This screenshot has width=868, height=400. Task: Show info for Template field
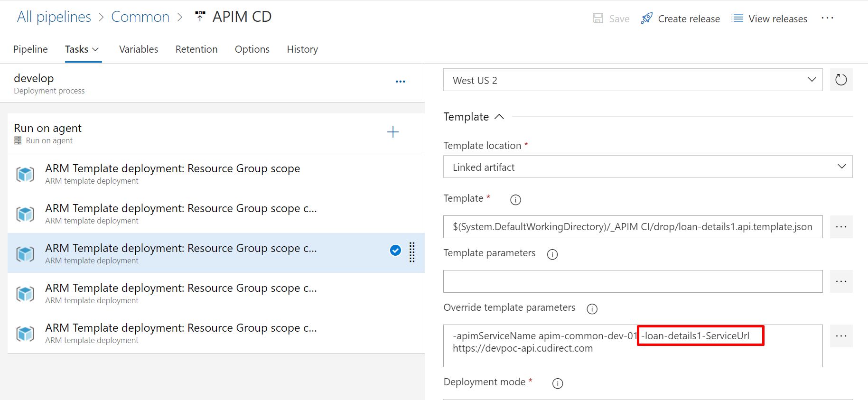tap(515, 200)
